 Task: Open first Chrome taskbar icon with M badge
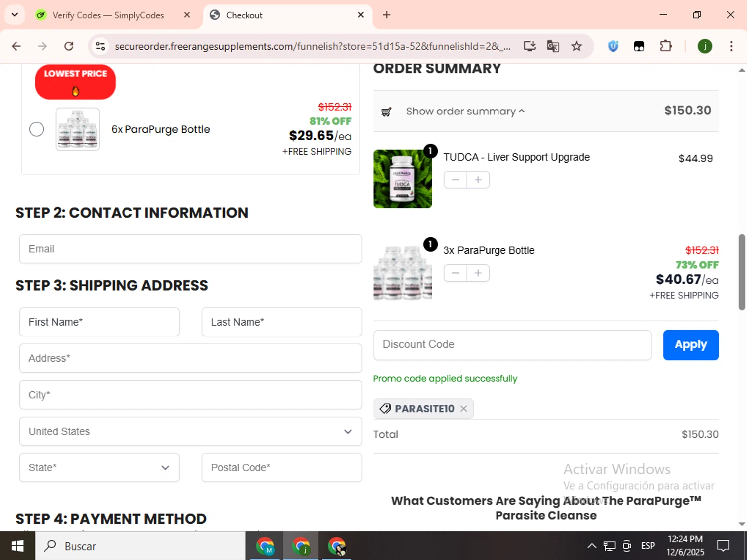point(265,546)
